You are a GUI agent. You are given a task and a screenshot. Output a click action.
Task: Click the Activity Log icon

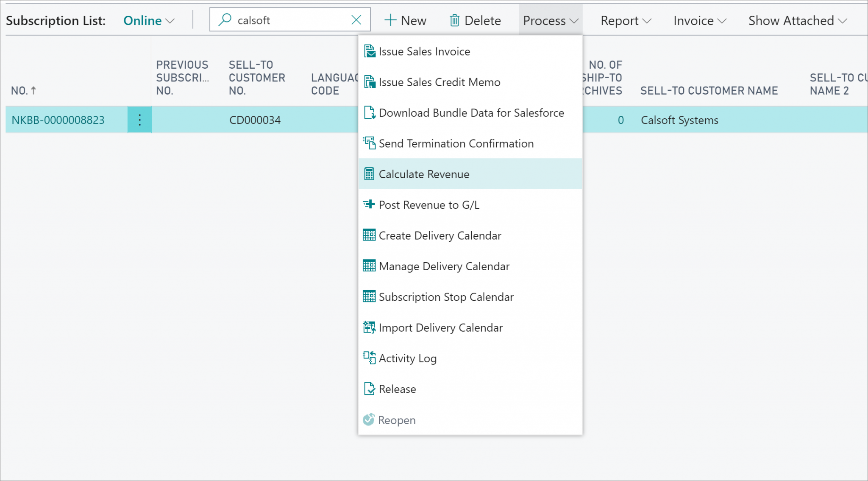pyautogui.click(x=370, y=358)
